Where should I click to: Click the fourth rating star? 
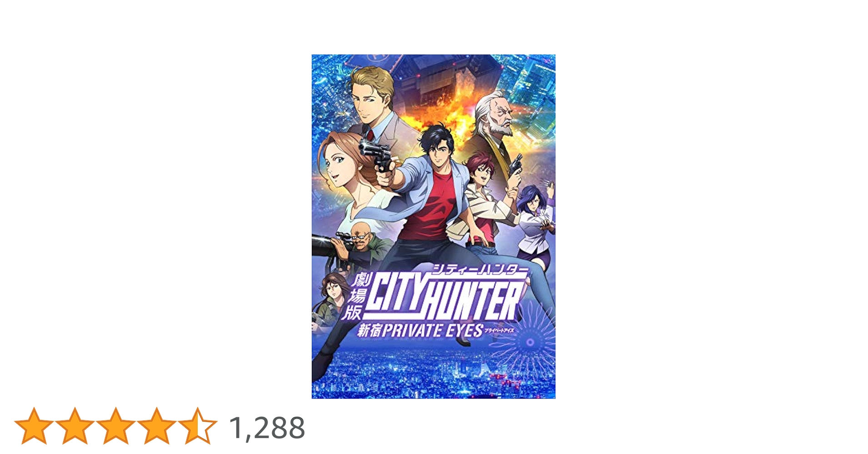[156, 425]
